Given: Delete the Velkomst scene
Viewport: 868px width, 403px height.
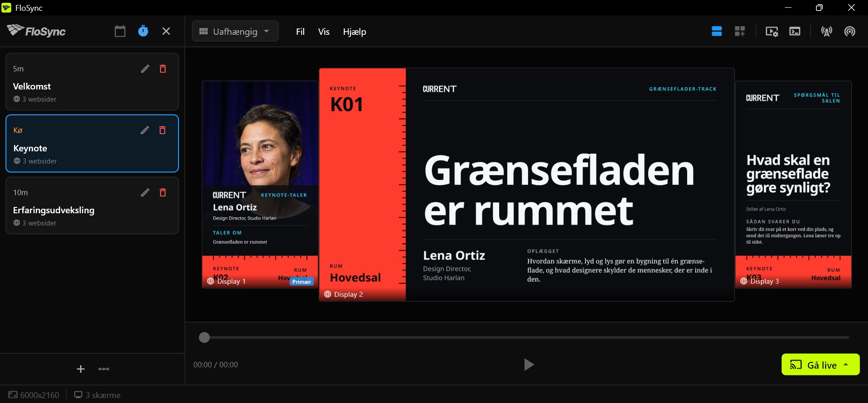Looking at the screenshot, I should 163,69.
